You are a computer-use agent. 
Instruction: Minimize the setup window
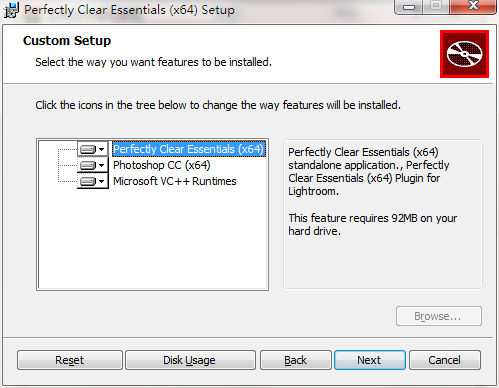click(x=409, y=7)
